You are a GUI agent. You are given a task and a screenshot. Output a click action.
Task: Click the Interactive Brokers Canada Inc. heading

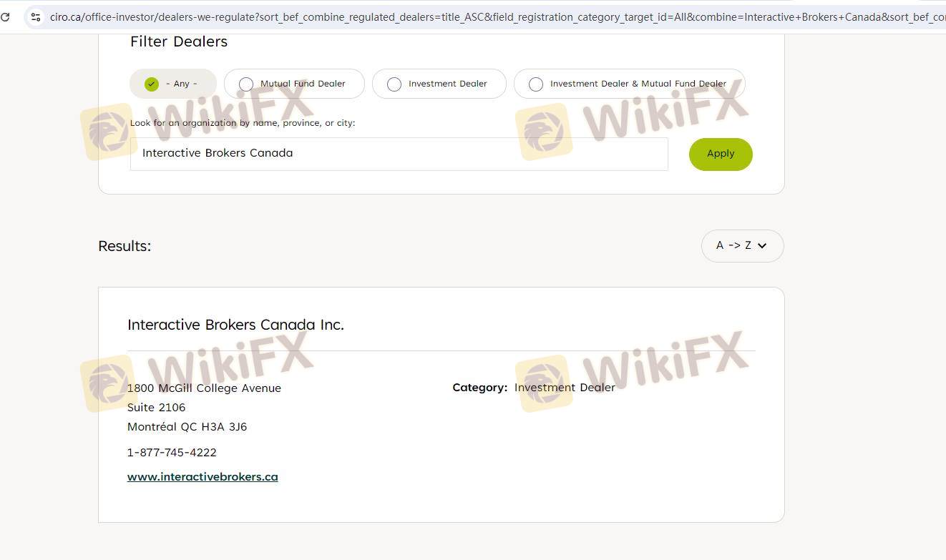[235, 325]
